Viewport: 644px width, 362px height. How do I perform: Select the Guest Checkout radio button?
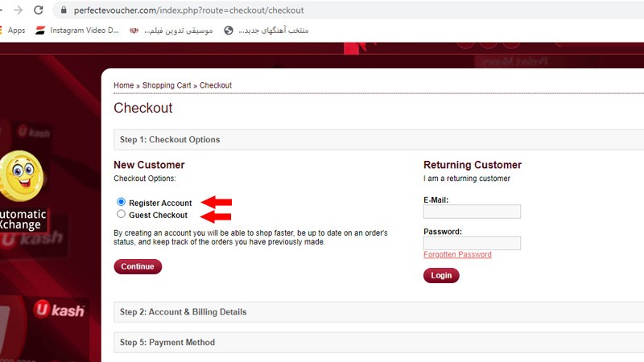pos(122,215)
